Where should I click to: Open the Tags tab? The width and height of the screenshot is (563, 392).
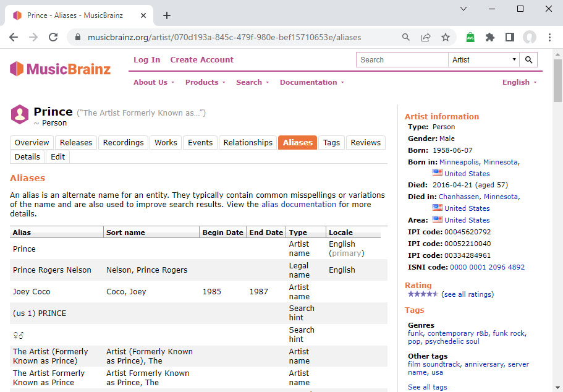[x=331, y=143]
